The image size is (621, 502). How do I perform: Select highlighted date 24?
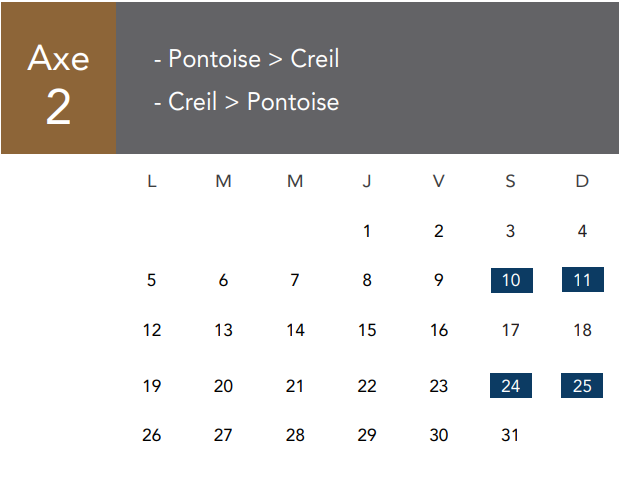coord(511,386)
